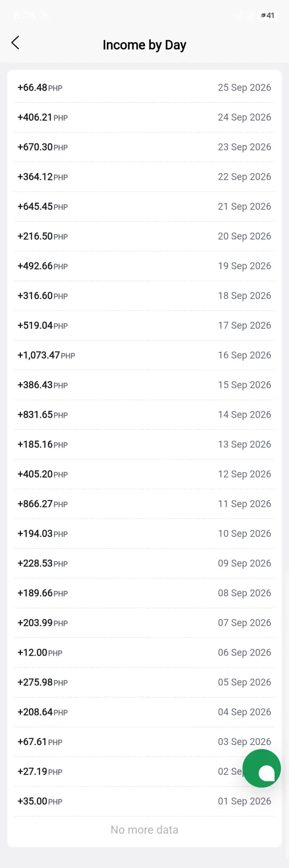Open the +406.21 PHP income row
This screenshot has width=289, height=868.
pos(144,118)
